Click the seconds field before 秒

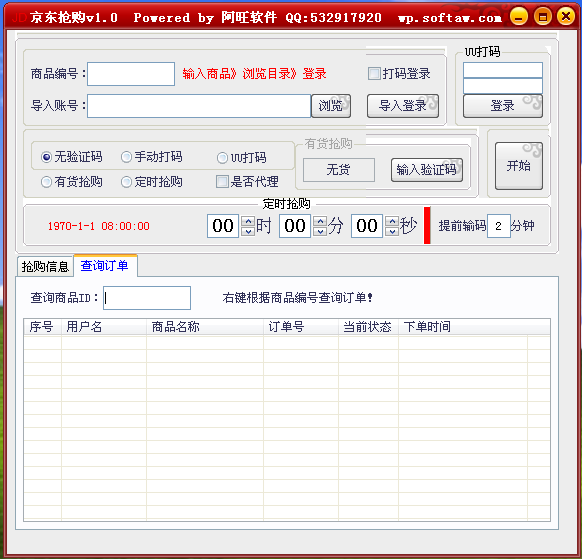[x=367, y=226]
